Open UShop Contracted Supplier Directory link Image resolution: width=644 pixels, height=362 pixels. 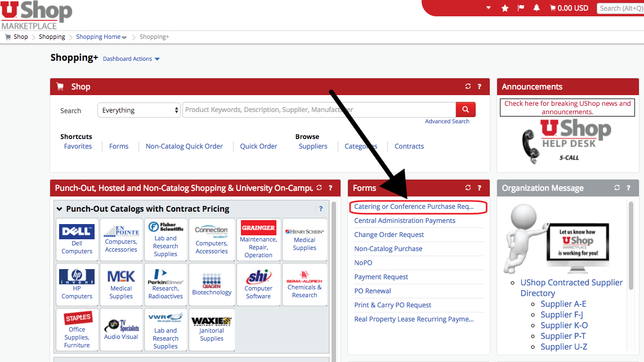point(571,288)
